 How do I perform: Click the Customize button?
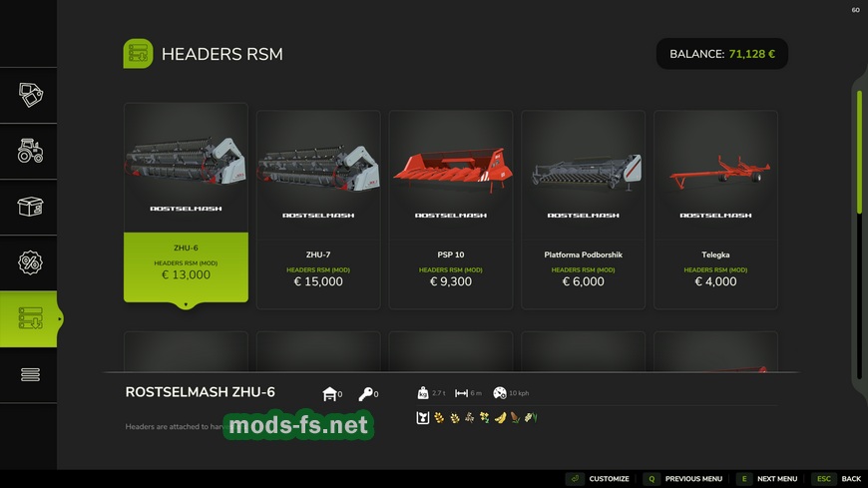tap(598, 479)
